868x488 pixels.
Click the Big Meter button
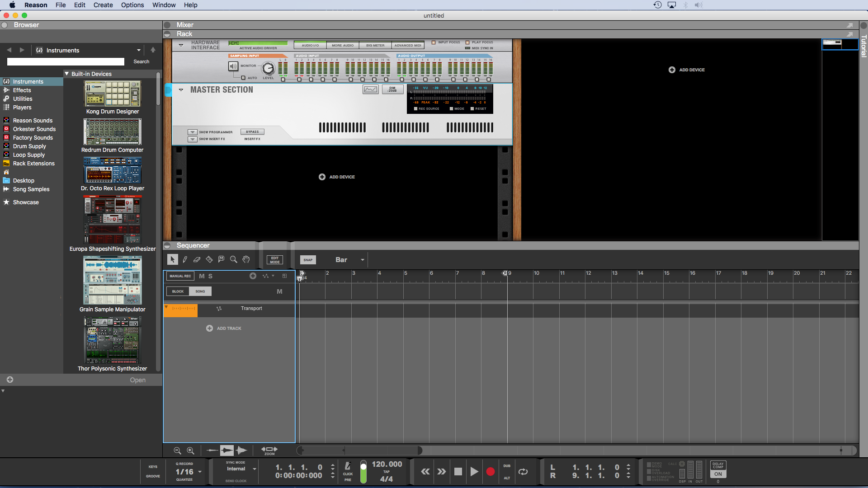[375, 45]
